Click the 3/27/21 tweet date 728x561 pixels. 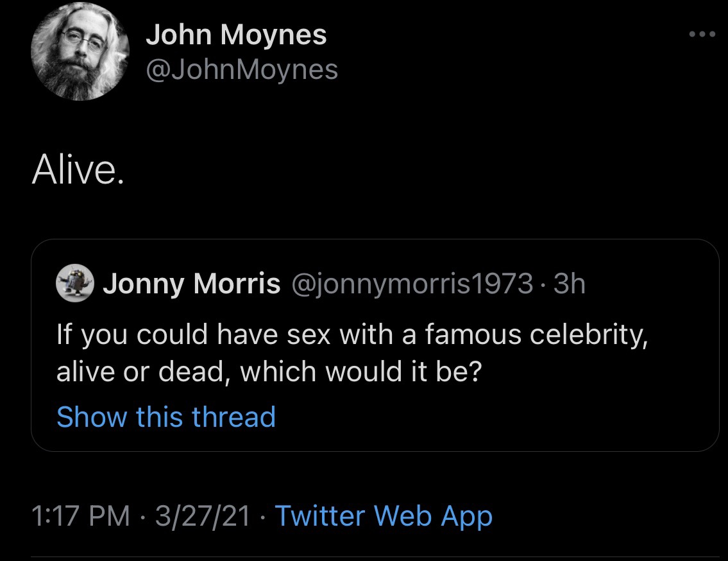point(201,515)
